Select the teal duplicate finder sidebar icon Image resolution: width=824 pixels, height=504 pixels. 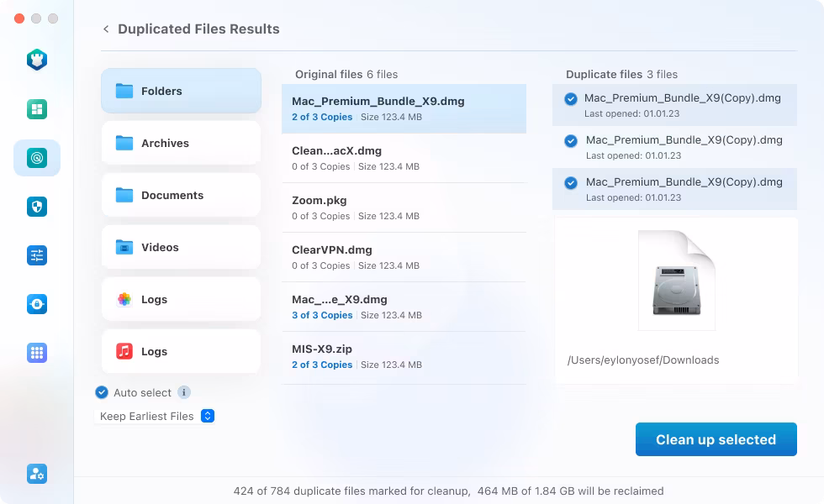[x=37, y=158]
